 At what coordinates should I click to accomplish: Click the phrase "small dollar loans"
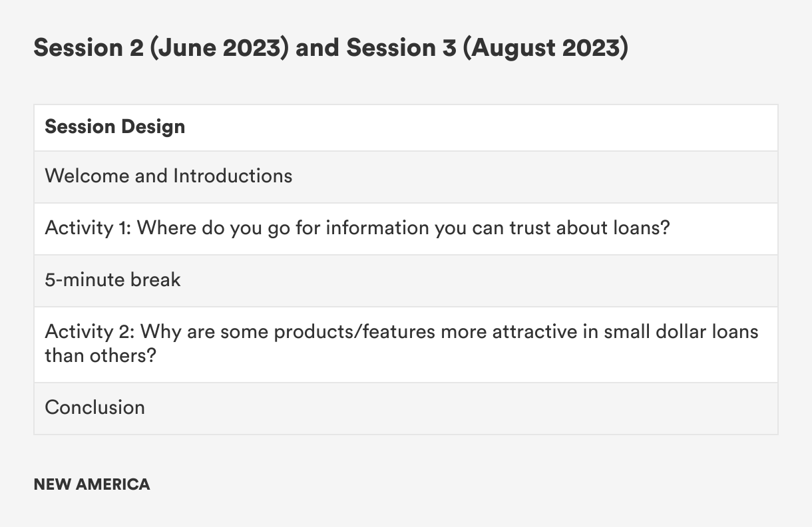[x=681, y=331]
